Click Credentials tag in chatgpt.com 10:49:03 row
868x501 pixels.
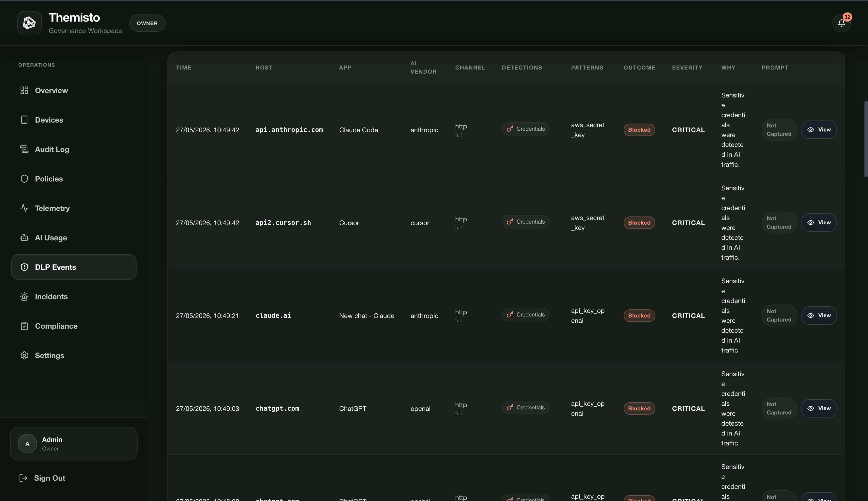click(x=526, y=407)
